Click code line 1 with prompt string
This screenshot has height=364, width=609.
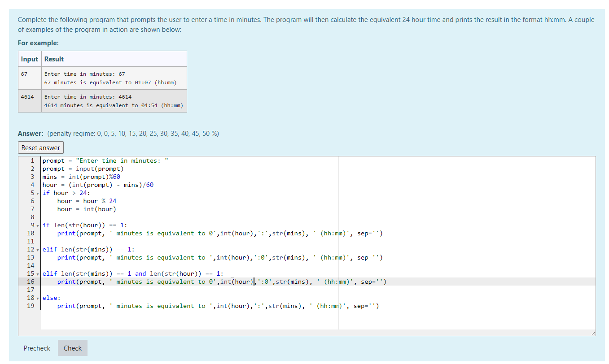(x=105, y=161)
